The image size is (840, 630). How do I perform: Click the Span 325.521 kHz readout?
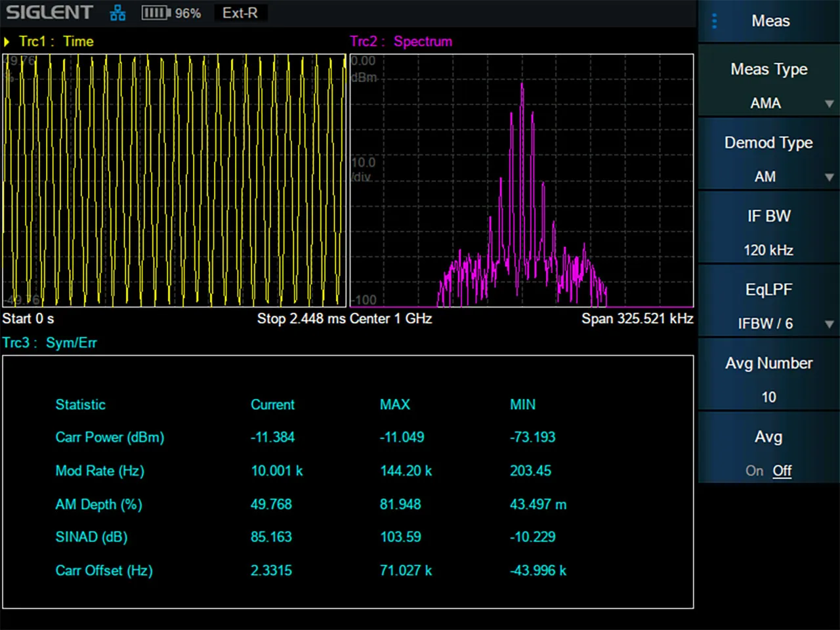[637, 319]
